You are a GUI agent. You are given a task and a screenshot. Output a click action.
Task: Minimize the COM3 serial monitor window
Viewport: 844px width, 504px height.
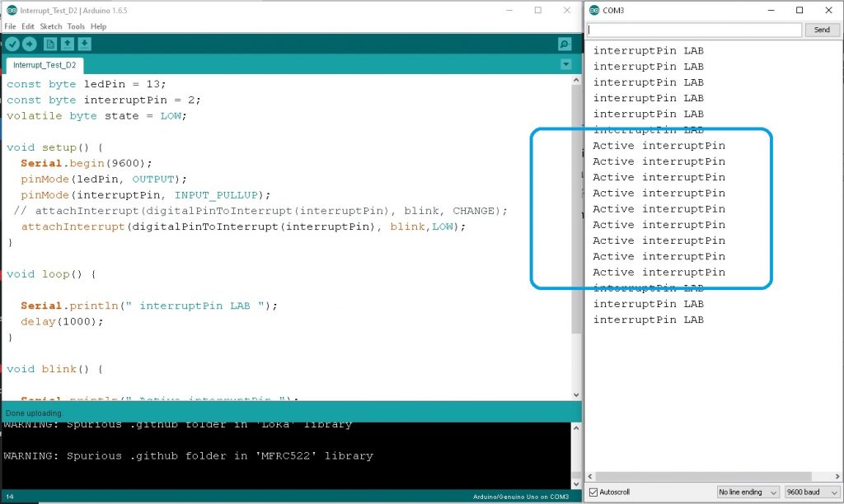click(771, 10)
